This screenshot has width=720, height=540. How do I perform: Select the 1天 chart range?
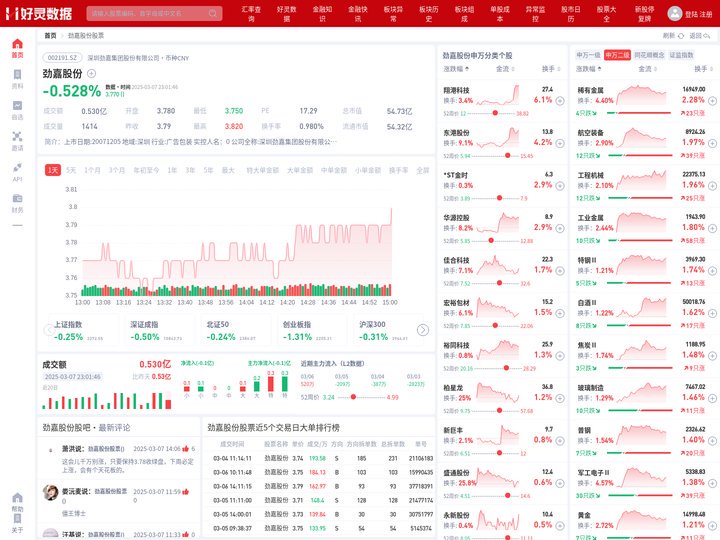click(53, 170)
